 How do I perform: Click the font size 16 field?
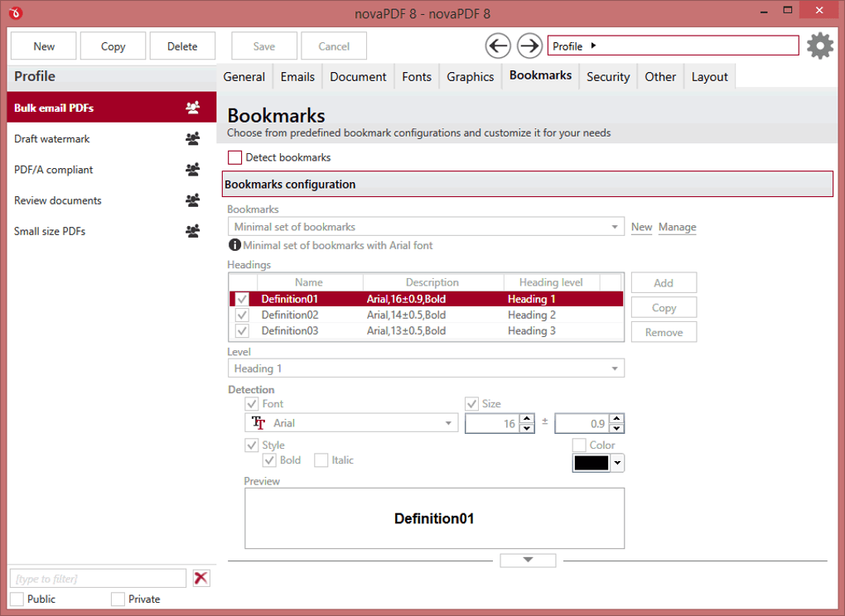(492, 423)
